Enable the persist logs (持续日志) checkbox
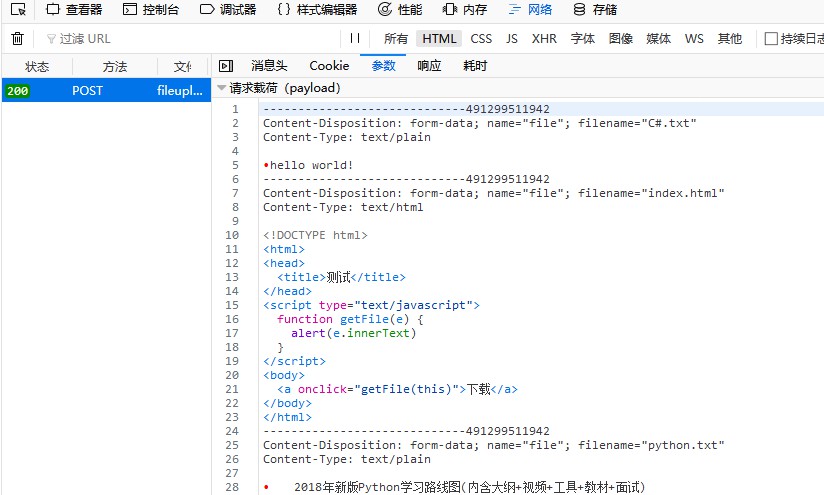The width and height of the screenshot is (824, 495). tap(771, 39)
